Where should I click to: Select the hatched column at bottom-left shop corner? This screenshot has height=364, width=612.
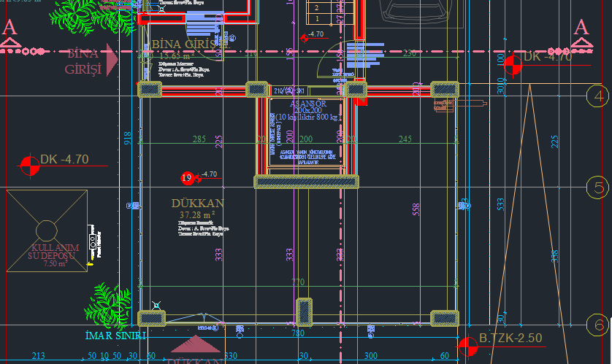click(150, 318)
